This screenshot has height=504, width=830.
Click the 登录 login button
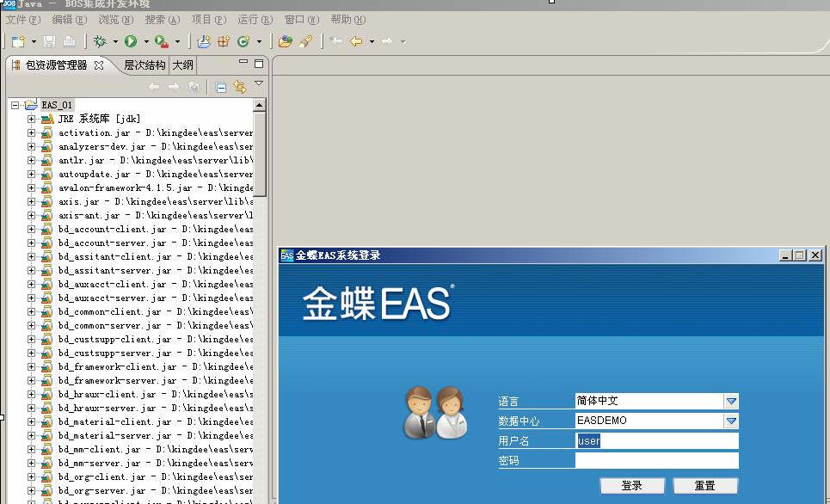631,485
